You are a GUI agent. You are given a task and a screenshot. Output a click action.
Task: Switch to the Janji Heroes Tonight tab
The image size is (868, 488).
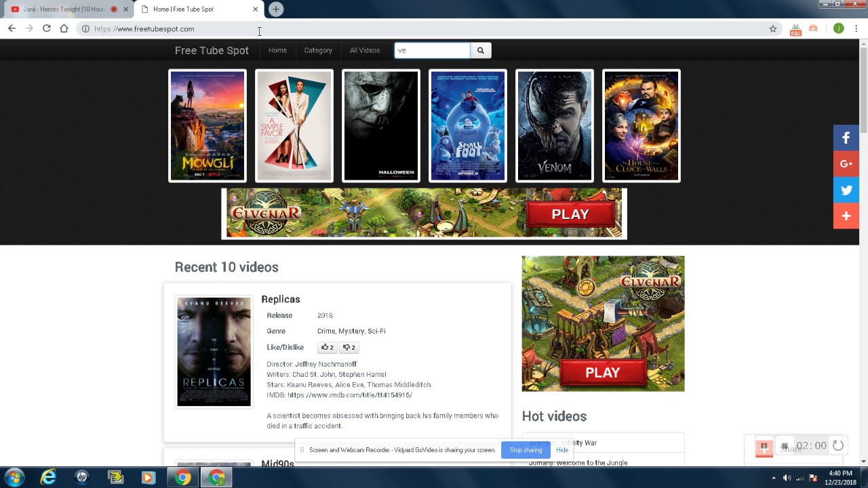coord(64,9)
